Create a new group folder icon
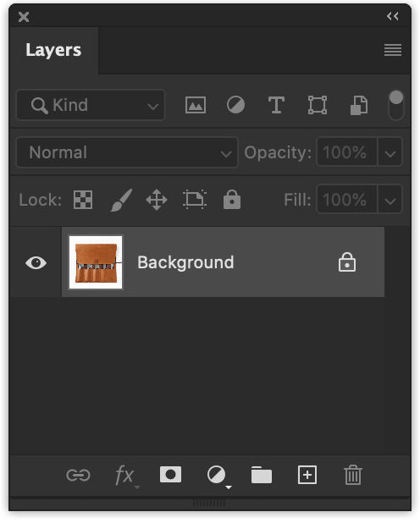The height and width of the screenshot is (523, 420). pos(262,475)
